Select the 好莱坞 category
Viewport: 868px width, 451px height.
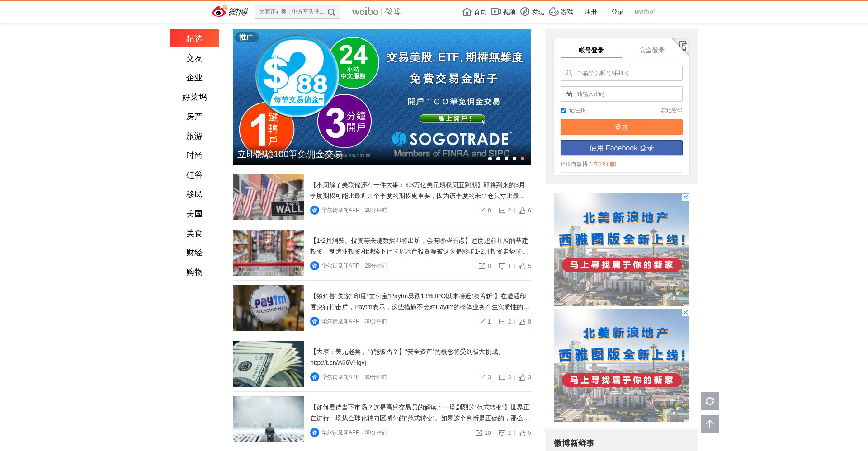pyautogui.click(x=194, y=97)
